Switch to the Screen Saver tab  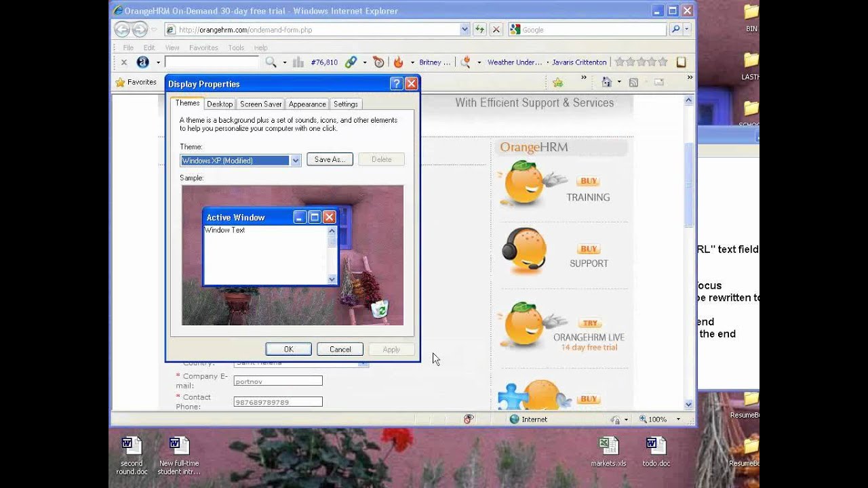(260, 104)
